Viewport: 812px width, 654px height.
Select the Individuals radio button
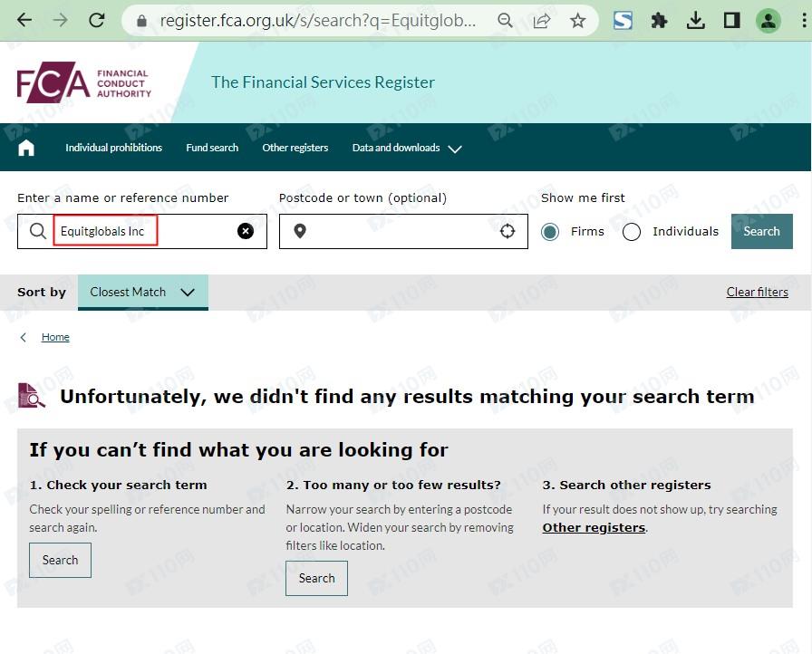click(x=632, y=232)
